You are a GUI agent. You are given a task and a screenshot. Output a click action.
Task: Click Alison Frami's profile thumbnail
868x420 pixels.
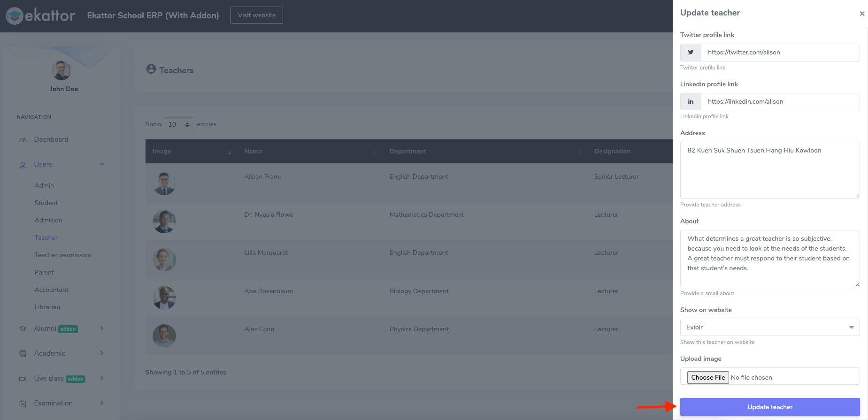(164, 183)
